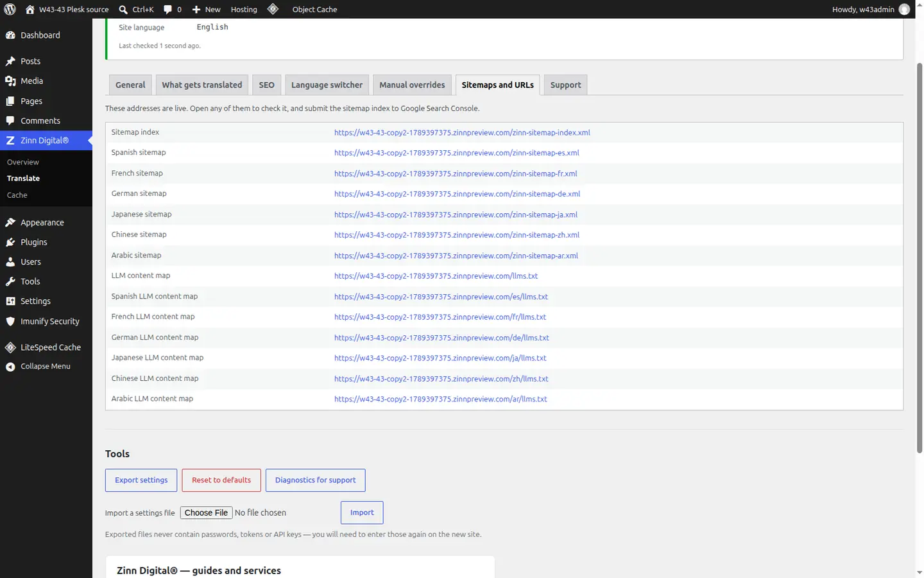Open the What gets translated tab
924x578 pixels.
[x=202, y=85]
